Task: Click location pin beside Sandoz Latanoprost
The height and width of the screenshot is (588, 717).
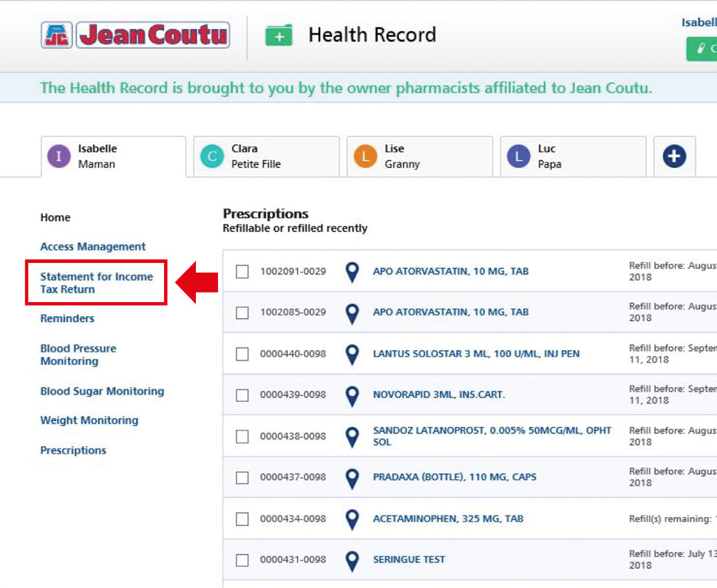Action: [352, 437]
